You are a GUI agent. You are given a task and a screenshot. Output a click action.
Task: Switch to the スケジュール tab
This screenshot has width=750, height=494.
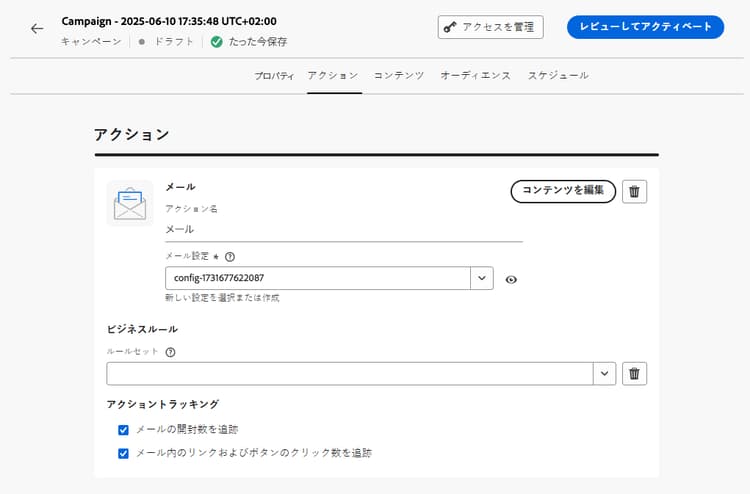(x=558, y=76)
